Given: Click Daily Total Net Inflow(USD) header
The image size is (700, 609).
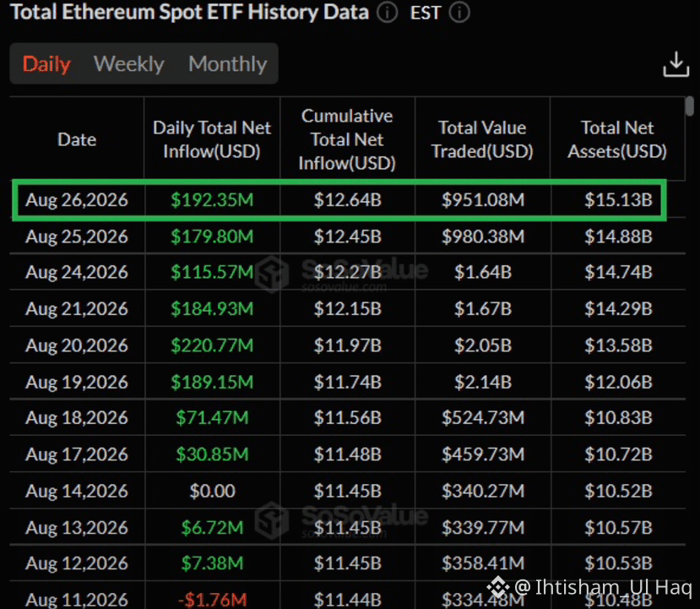Looking at the screenshot, I should pyautogui.click(x=212, y=139).
